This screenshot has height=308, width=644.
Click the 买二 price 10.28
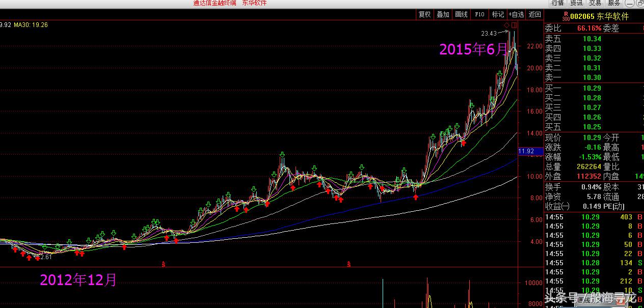coord(592,98)
